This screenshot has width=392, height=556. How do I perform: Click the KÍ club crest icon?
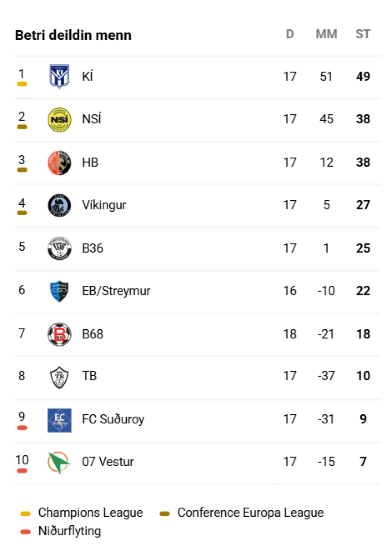(59, 77)
